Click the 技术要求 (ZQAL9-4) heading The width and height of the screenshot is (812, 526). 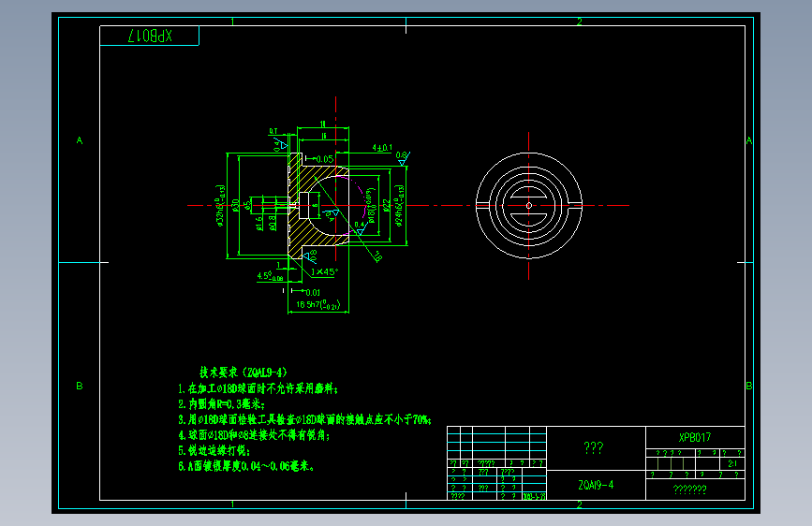(x=244, y=373)
